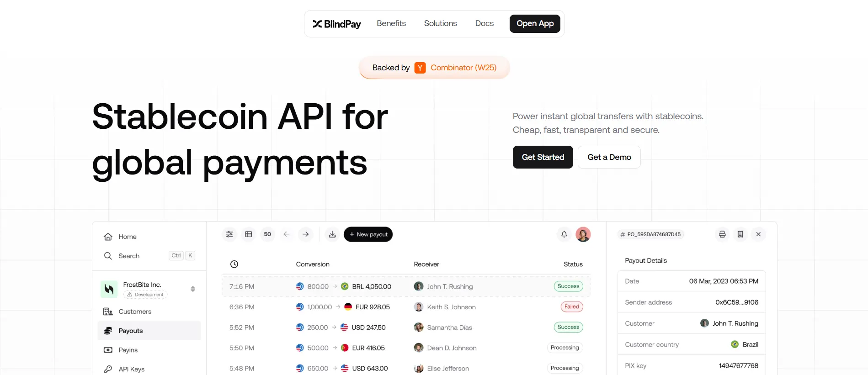Select the 7:16 PM payout row time
The height and width of the screenshot is (375, 868).
[242, 286]
